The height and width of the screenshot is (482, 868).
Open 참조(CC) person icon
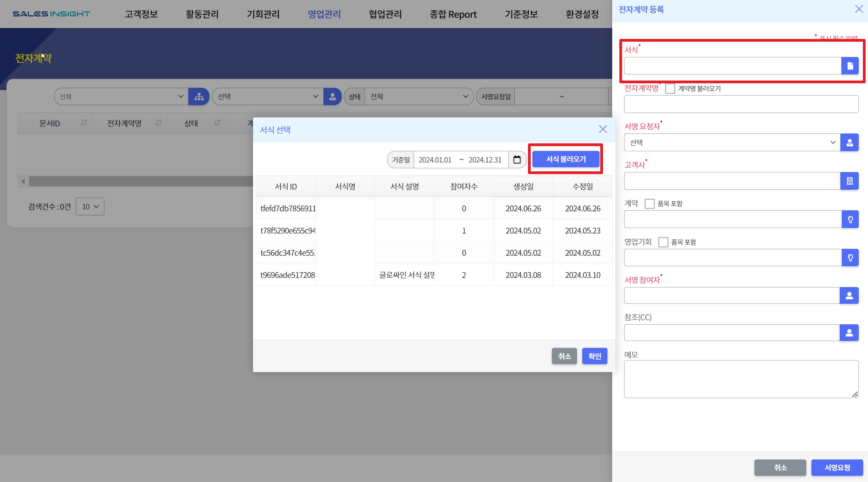849,333
